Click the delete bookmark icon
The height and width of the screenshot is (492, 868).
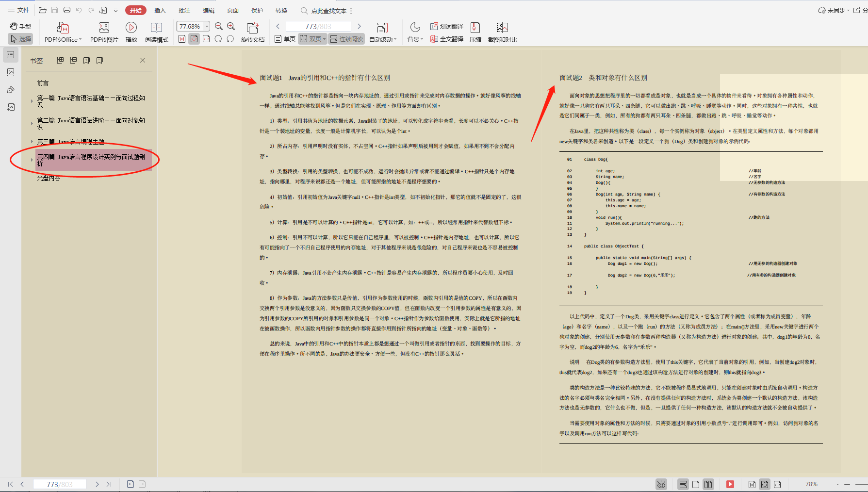[99, 60]
